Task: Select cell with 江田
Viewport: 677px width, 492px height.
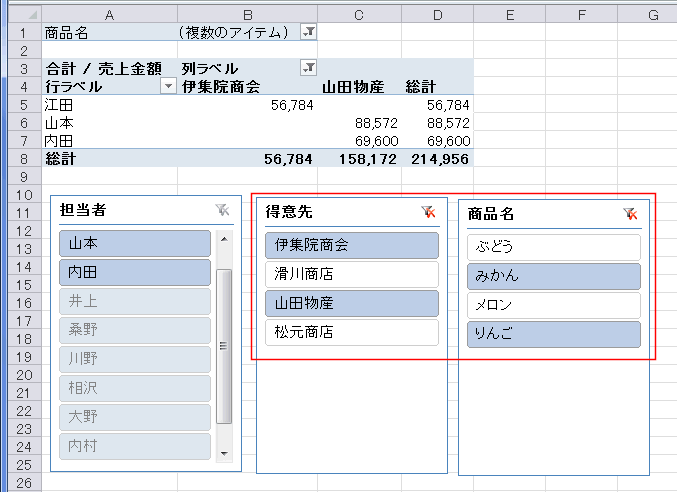Action: pos(110,105)
